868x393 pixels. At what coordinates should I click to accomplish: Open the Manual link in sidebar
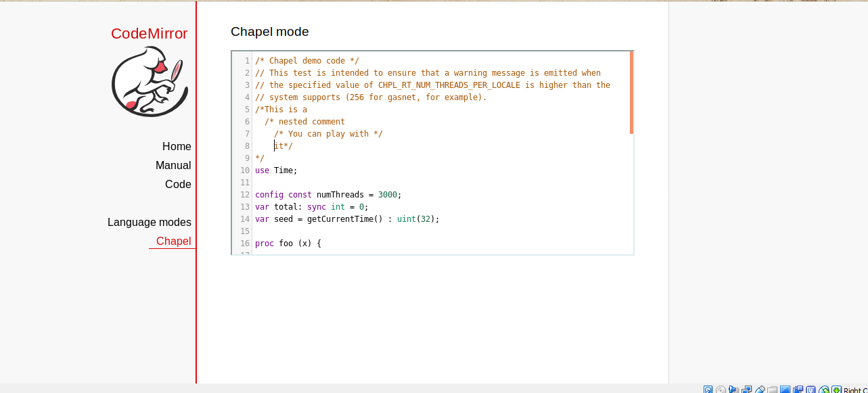(x=173, y=166)
